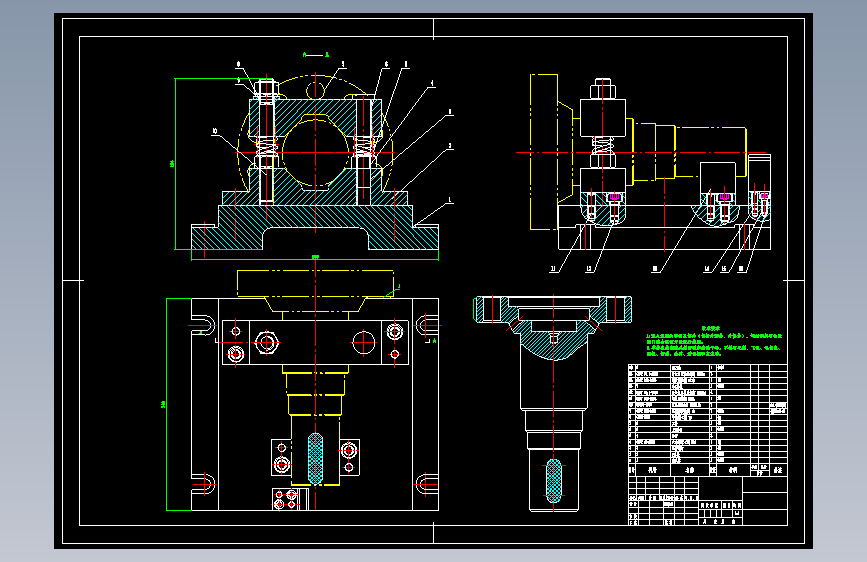Click the yellow phantom flange outline in side view

pos(545,150)
